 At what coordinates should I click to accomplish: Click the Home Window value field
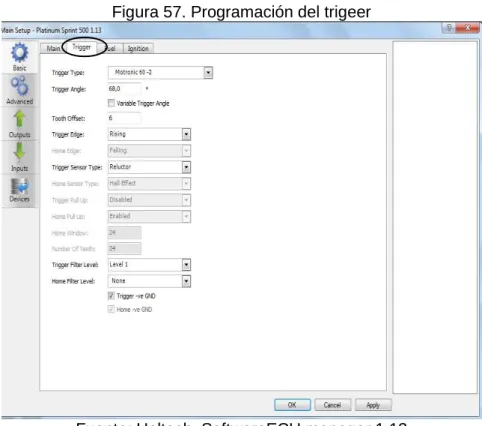pyautogui.click(x=124, y=232)
